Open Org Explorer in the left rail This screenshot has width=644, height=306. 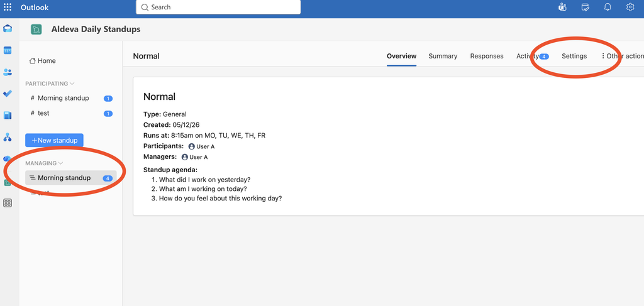point(8,138)
